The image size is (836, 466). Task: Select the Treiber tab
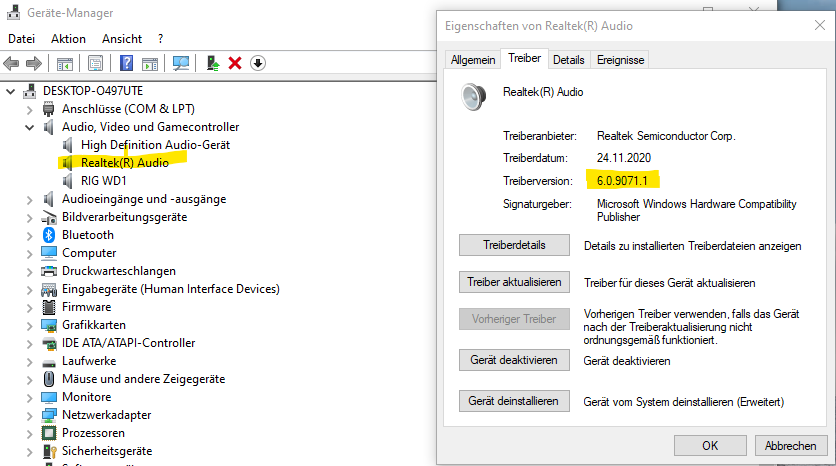point(525,59)
